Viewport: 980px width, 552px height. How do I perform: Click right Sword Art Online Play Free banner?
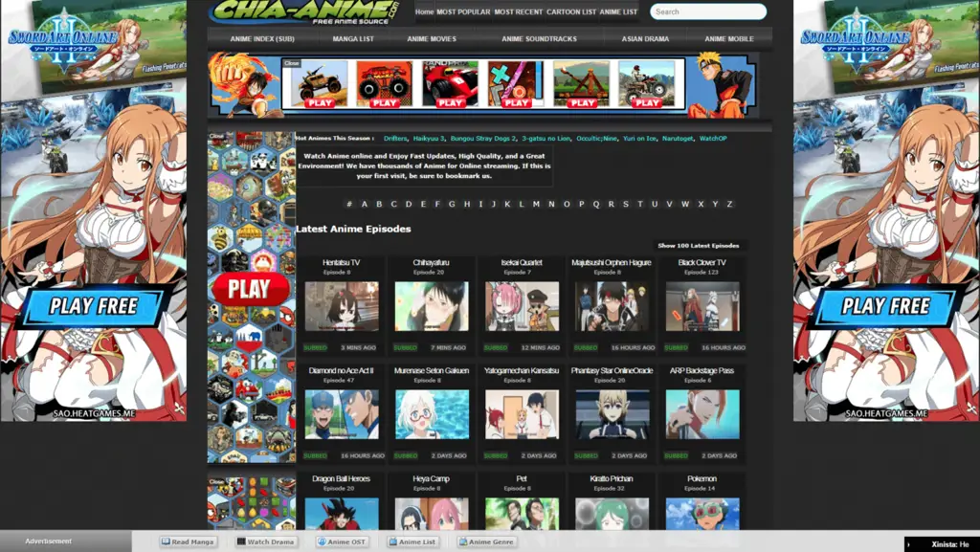[885, 305]
